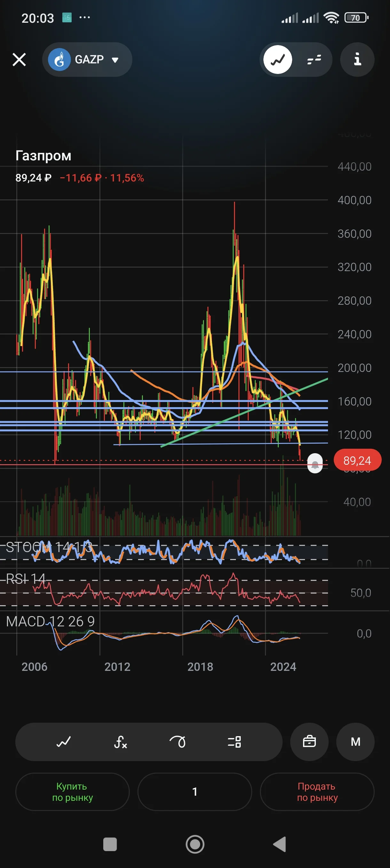Open the chart objects settings icon
This screenshot has height=868, width=390.
coord(234,742)
